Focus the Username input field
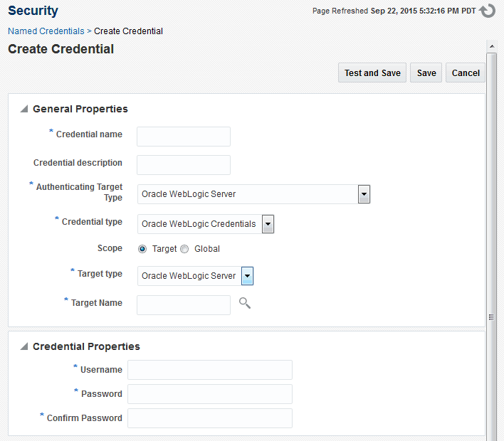This screenshot has width=504, height=441. [210, 370]
